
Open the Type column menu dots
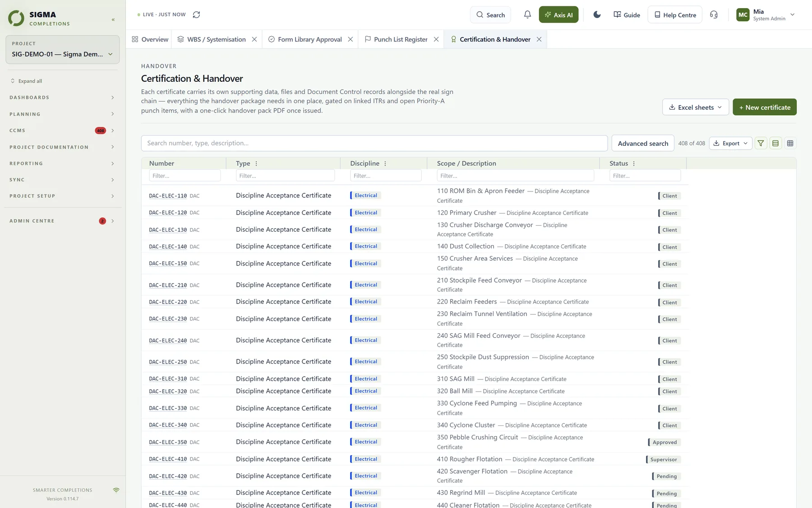(x=256, y=163)
